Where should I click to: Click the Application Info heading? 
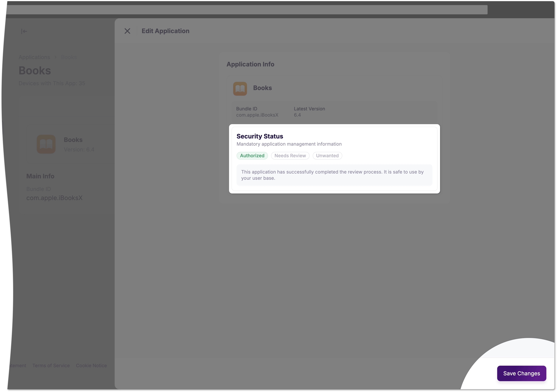[250, 64]
